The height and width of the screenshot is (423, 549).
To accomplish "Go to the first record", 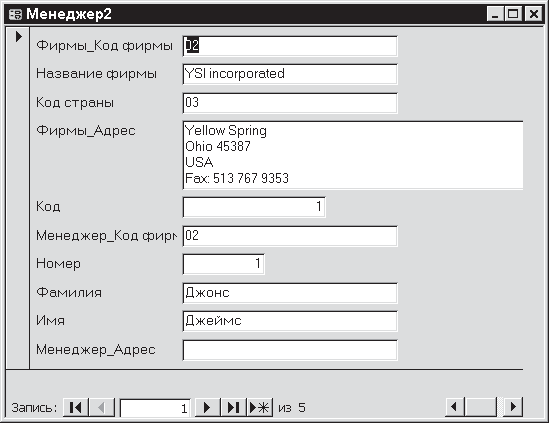I will click(x=76, y=407).
